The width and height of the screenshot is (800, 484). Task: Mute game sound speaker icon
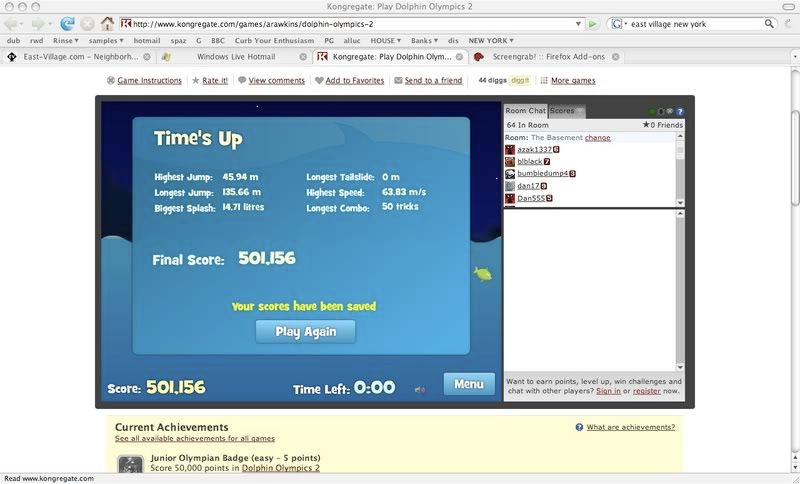[419, 390]
